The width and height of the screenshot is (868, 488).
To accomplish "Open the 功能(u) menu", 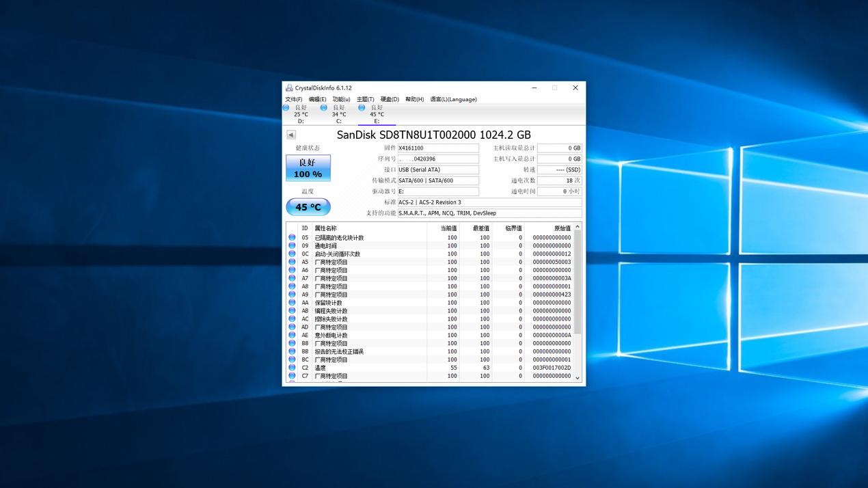I will point(341,99).
